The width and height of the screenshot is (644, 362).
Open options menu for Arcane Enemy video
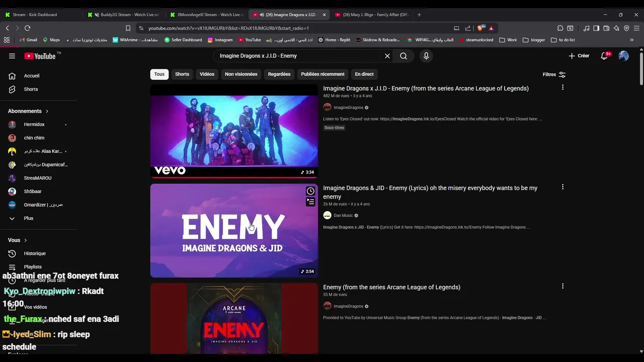[562, 286]
